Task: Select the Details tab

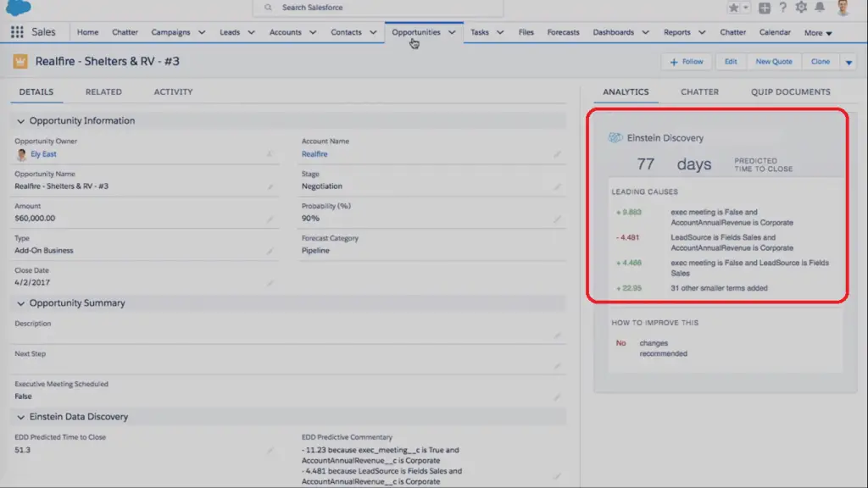Action: 36,91
